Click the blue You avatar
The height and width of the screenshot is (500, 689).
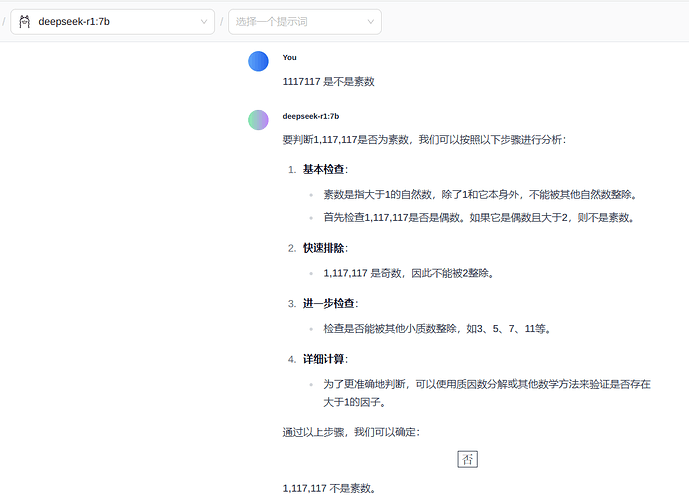(258, 61)
